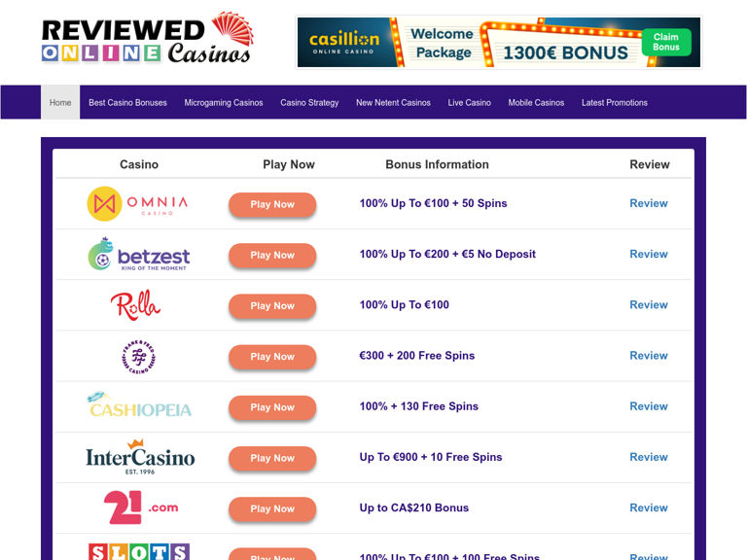Navigate to the Live Casino section
747x560 pixels.
(x=469, y=102)
